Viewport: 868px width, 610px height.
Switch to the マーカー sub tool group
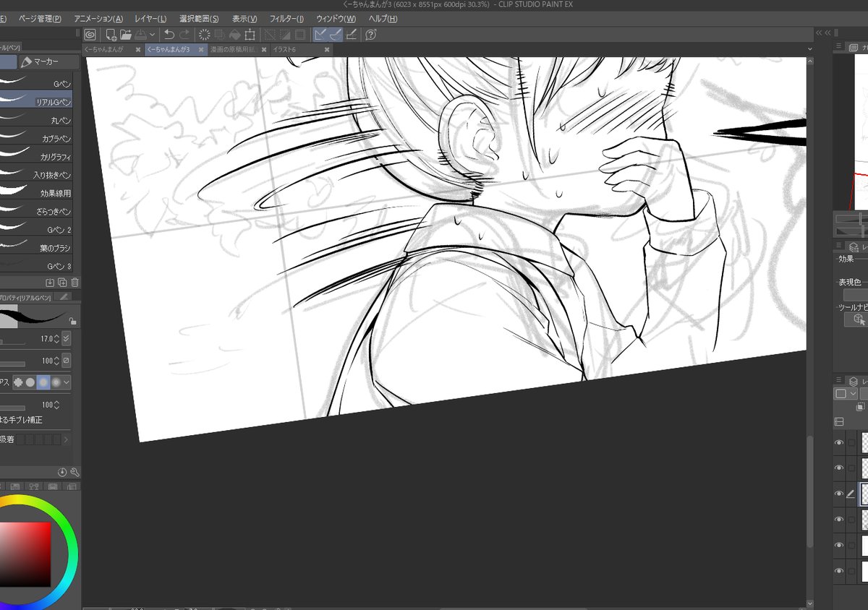(48, 62)
